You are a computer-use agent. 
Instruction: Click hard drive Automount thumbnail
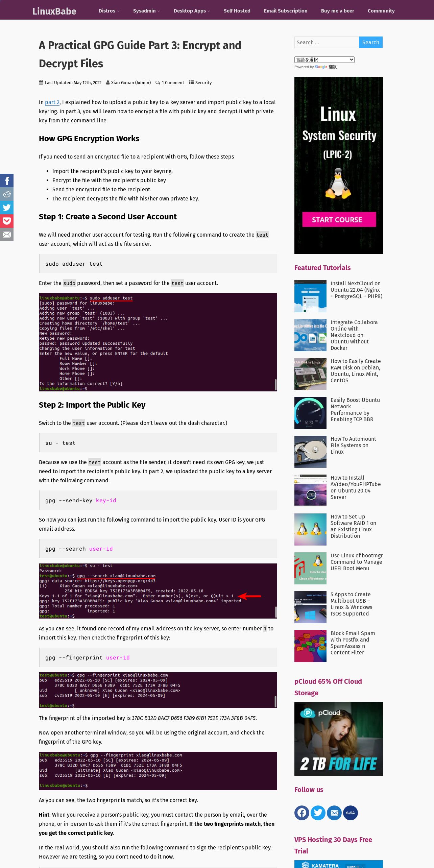pos(310,452)
